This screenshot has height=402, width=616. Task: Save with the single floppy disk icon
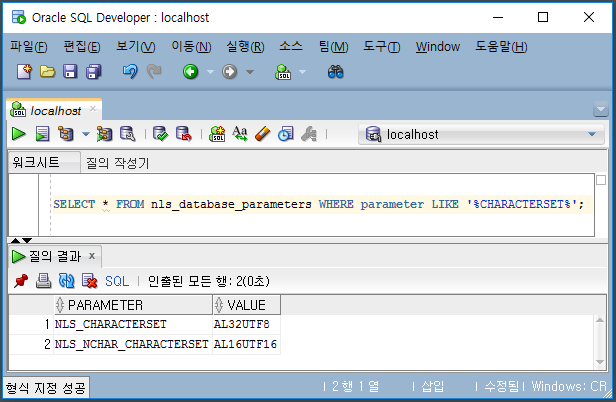(x=70, y=72)
